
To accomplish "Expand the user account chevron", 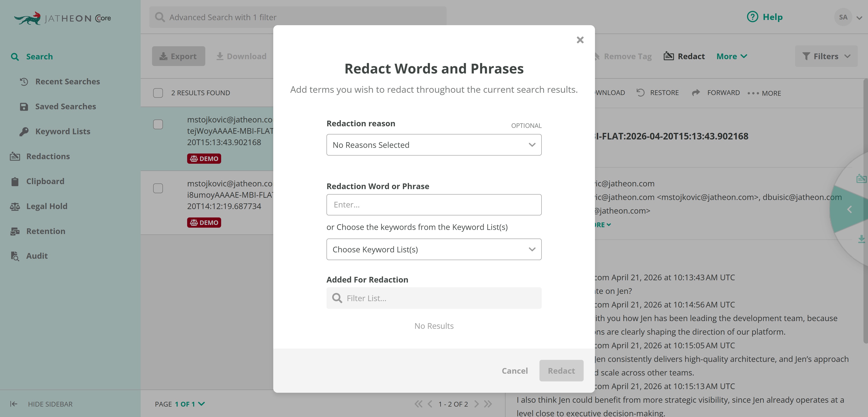I will (859, 18).
